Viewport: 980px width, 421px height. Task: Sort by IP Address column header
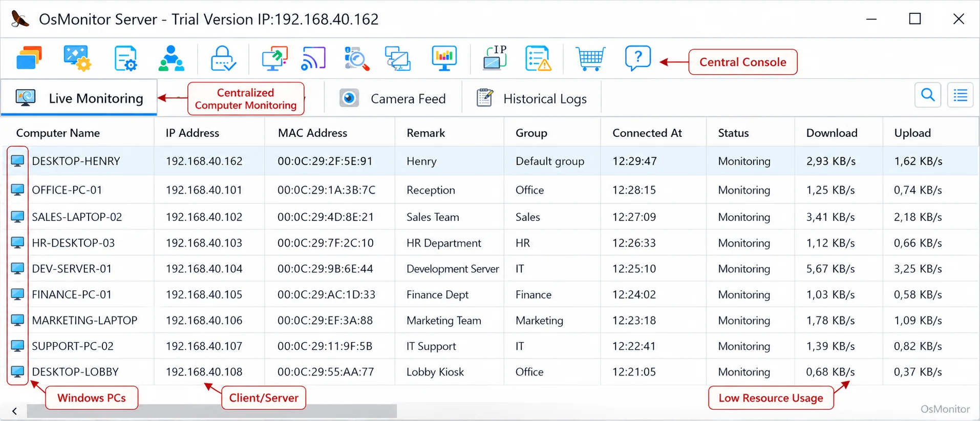pyautogui.click(x=192, y=133)
